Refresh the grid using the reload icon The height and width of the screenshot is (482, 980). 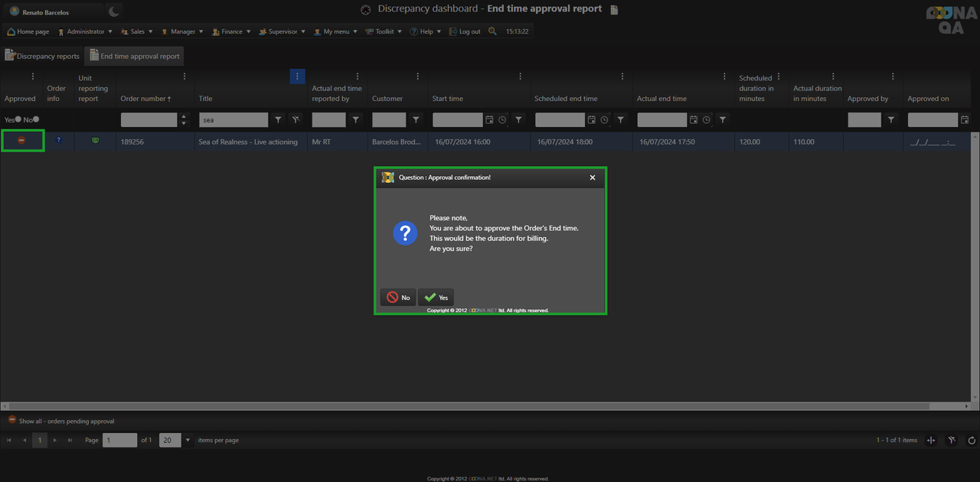pyautogui.click(x=972, y=440)
